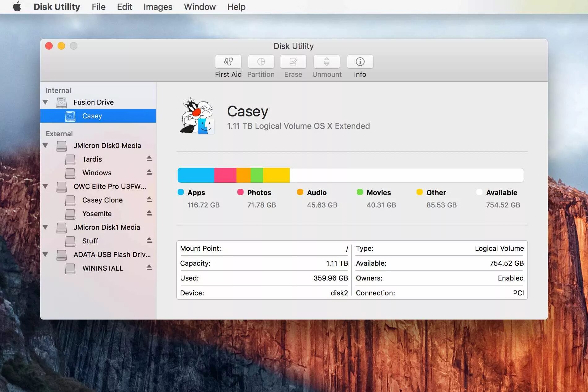Open the Edit menu
The height and width of the screenshot is (392, 588).
point(124,7)
